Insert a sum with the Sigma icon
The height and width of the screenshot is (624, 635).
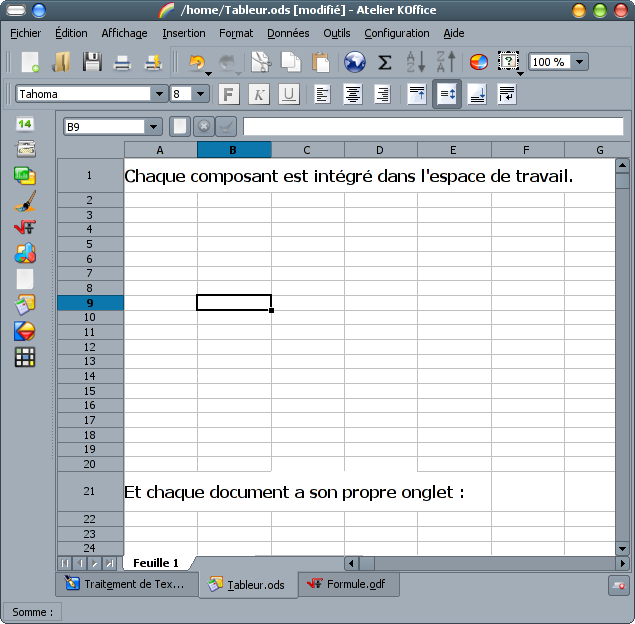(x=385, y=62)
